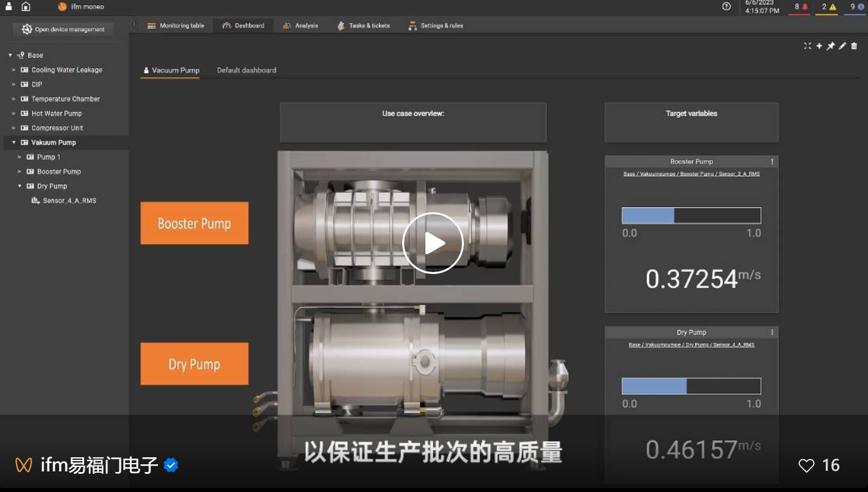This screenshot has width=868, height=492.
Task: Expand Cooling Water Leakage node
Action: tap(13, 70)
